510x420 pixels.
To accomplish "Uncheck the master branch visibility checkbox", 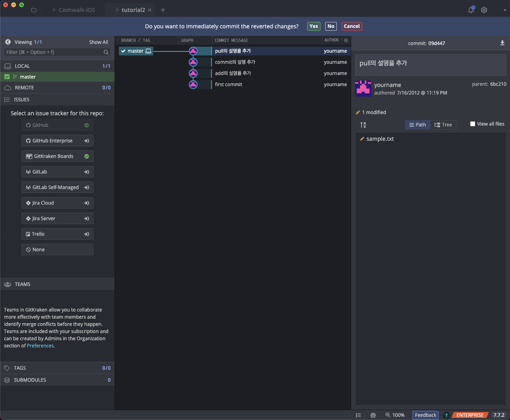I will pos(7,77).
